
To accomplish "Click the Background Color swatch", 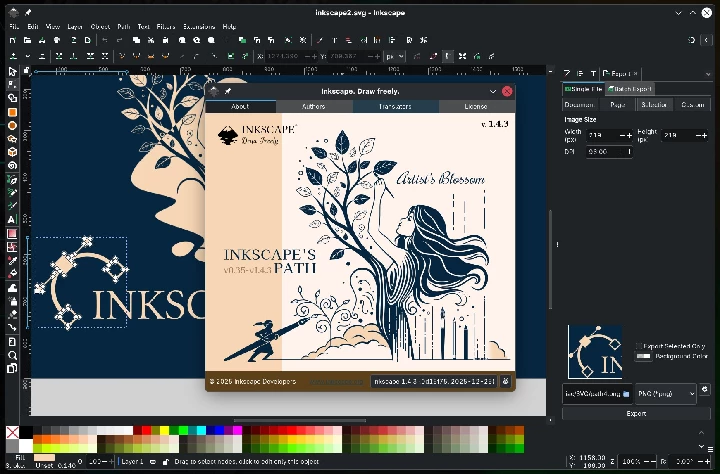I will coord(644,355).
